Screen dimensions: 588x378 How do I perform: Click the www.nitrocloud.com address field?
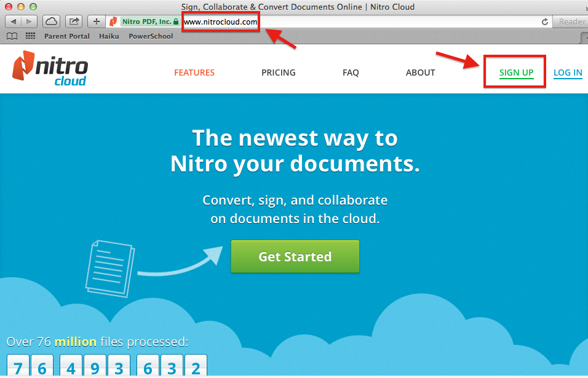[220, 22]
